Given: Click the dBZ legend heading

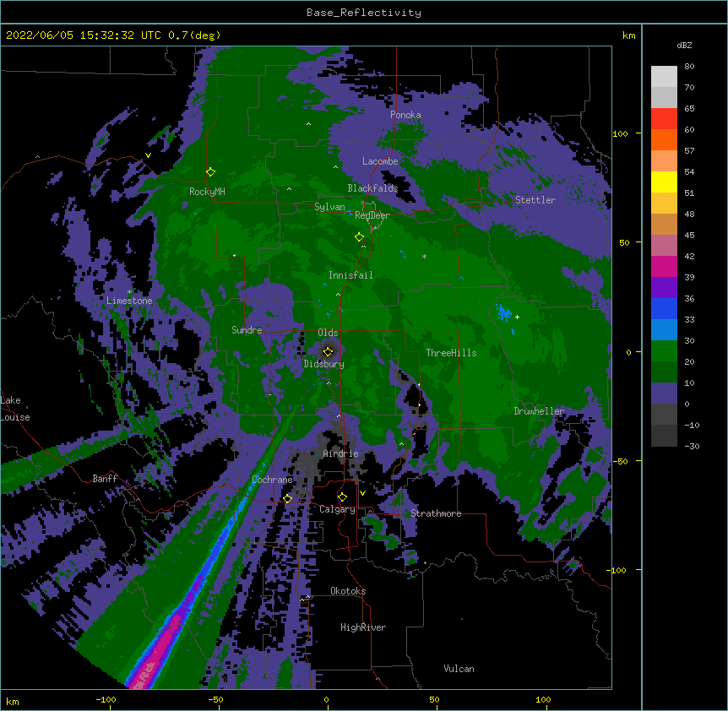Looking at the screenshot, I should pyautogui.click(x=684, y=45).
